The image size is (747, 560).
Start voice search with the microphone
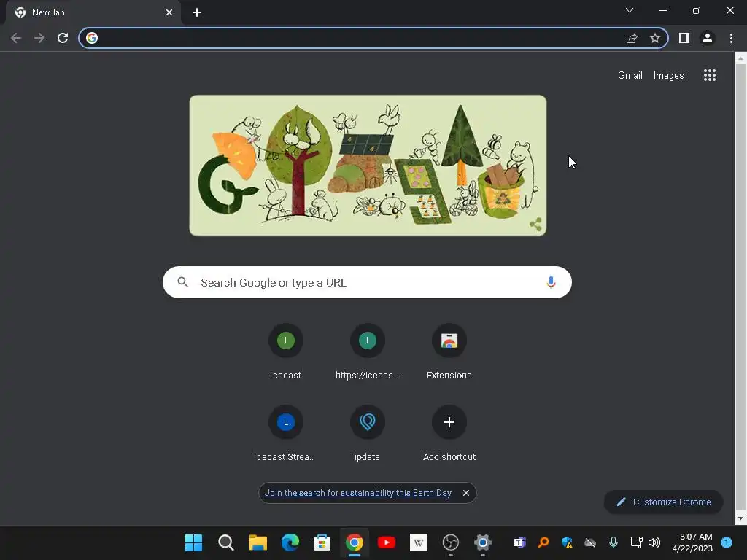tap(551, 282)
